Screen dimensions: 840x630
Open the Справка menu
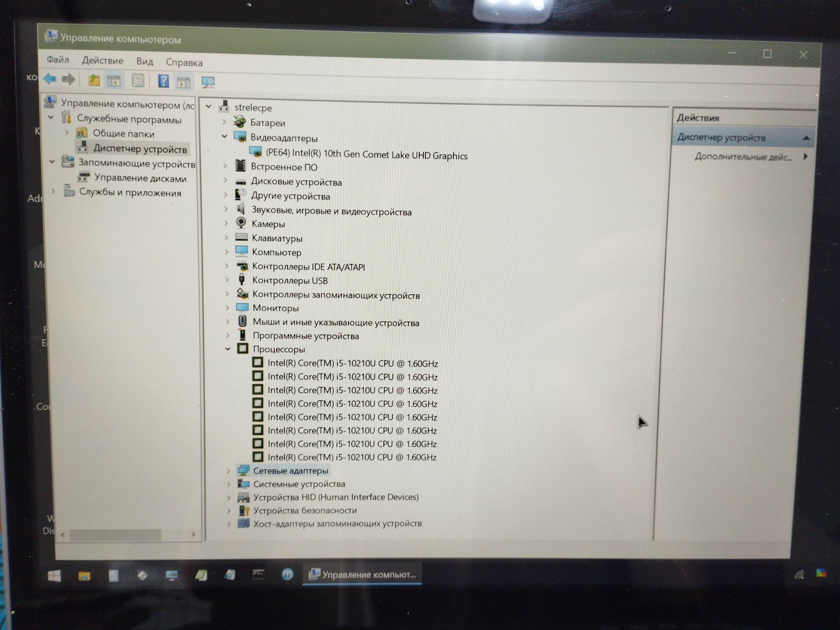pyautogui.click(x=184, y=63)
